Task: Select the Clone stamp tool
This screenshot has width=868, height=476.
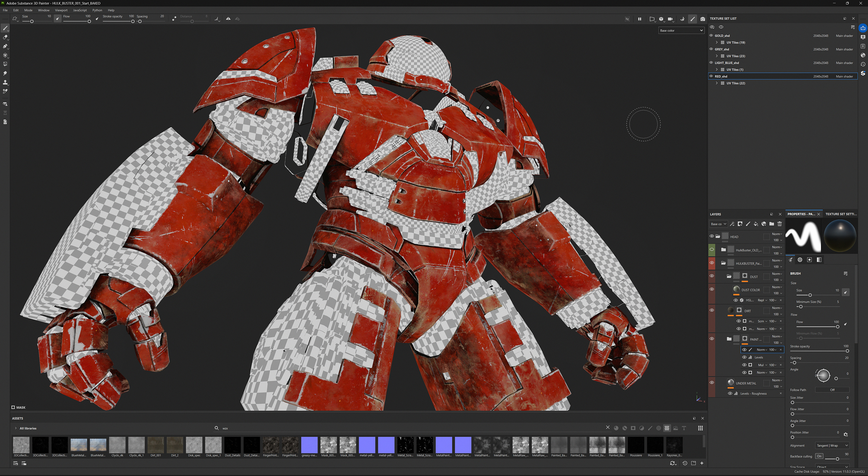Action: pos(5,82)
